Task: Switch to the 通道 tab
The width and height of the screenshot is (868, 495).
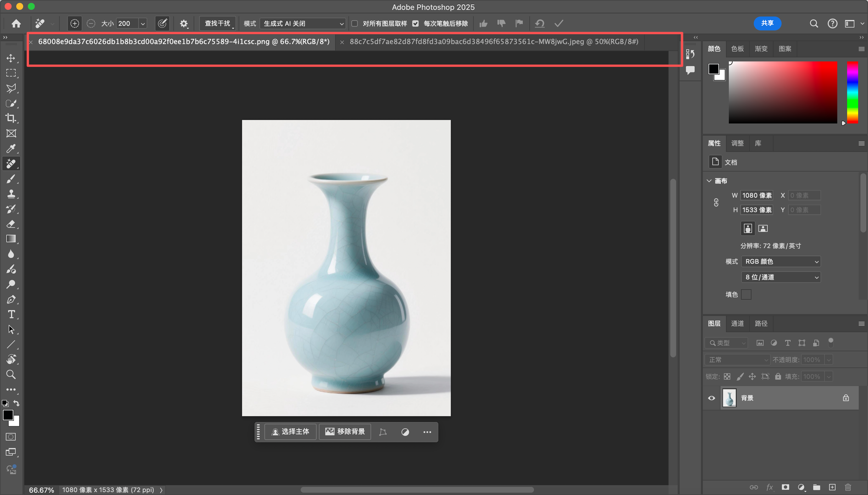Action: point(737,323)
